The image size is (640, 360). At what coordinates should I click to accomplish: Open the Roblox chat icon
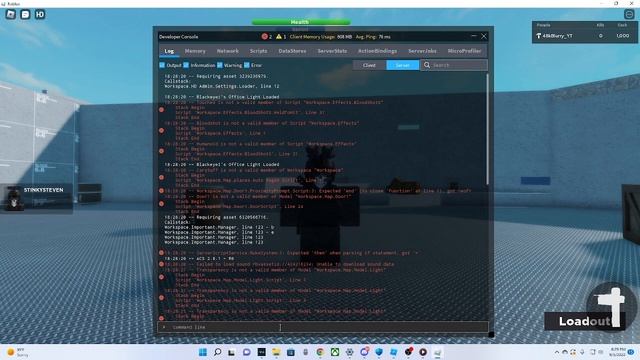tap(25, 15)
